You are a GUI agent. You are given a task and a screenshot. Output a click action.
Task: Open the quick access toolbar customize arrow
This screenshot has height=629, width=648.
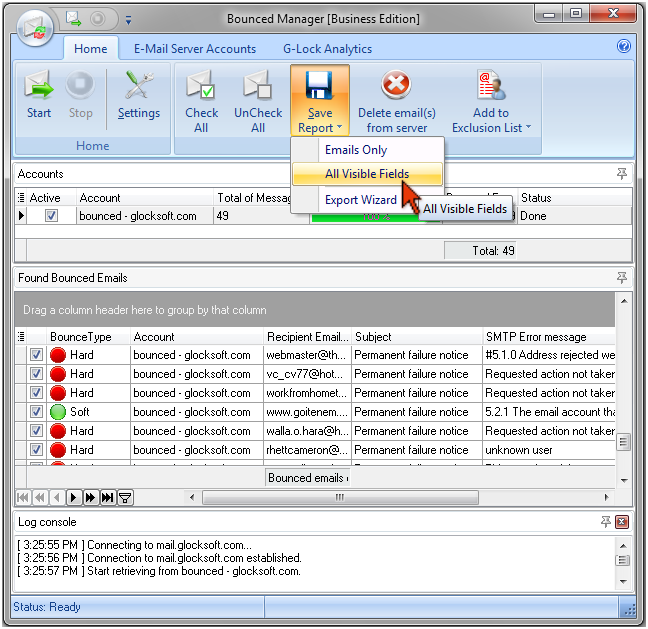point(129,20)
